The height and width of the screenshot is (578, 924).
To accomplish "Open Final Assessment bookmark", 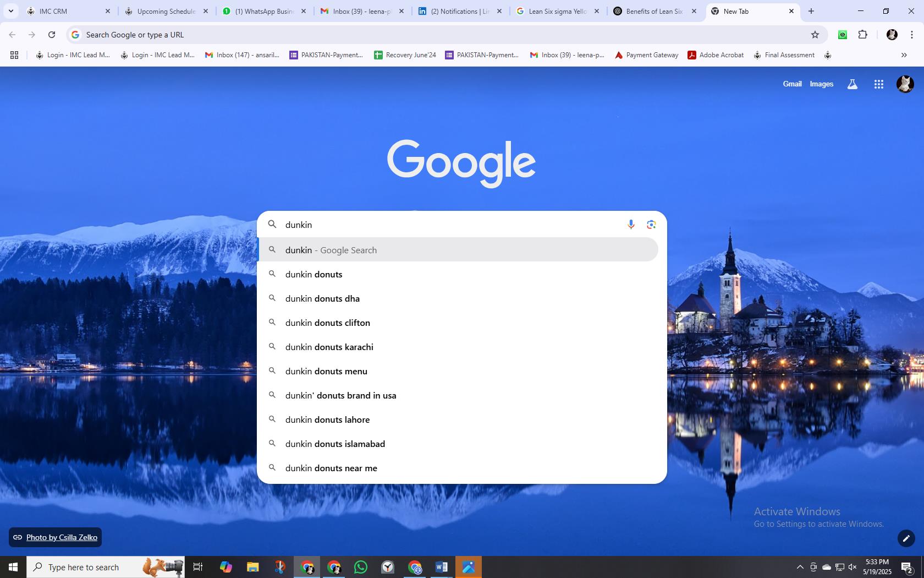I will [784, 55].
